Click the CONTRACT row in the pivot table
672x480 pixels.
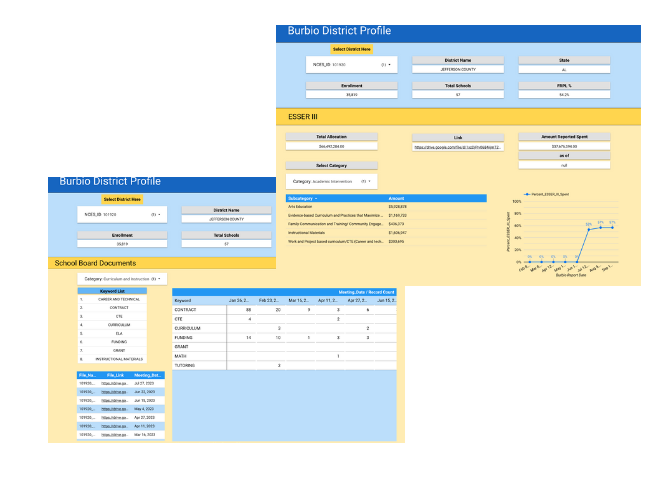tap(284, 309)
